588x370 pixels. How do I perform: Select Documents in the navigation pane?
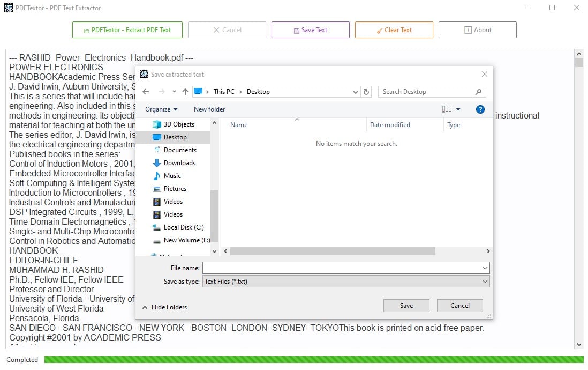coord(180,150)
